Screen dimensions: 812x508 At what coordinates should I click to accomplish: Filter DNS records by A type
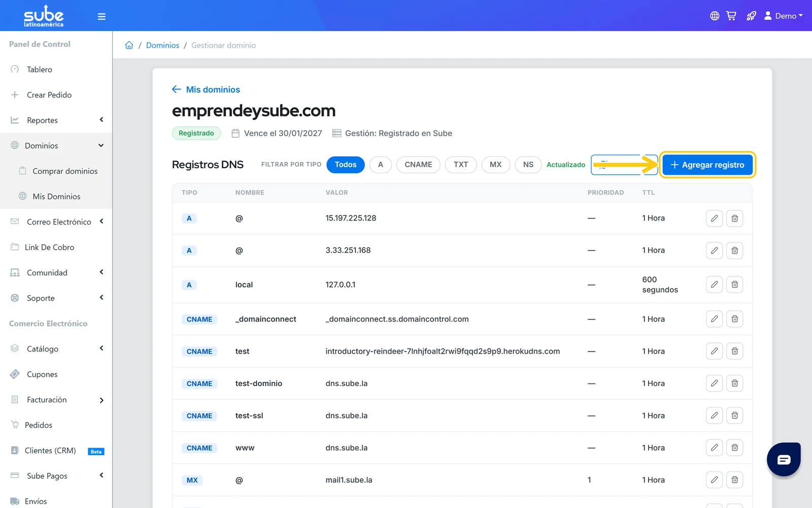coord(381,165)
